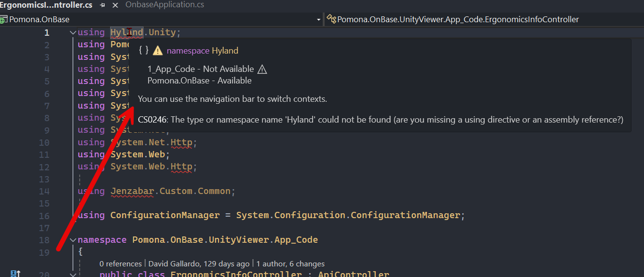Click 'App_Code' in the namespace on line 18
Image resolution: width=644 pixels, height=277 pixels.
(296, 240)
